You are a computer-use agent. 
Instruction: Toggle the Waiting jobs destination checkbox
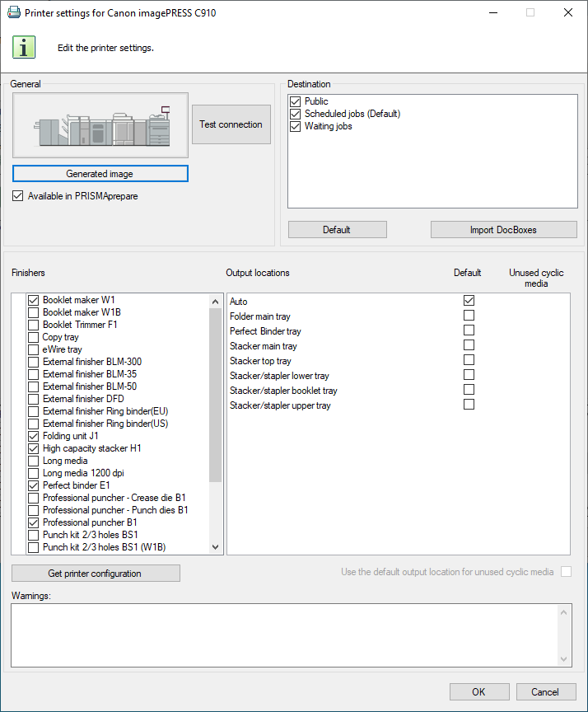coord(296,126)
